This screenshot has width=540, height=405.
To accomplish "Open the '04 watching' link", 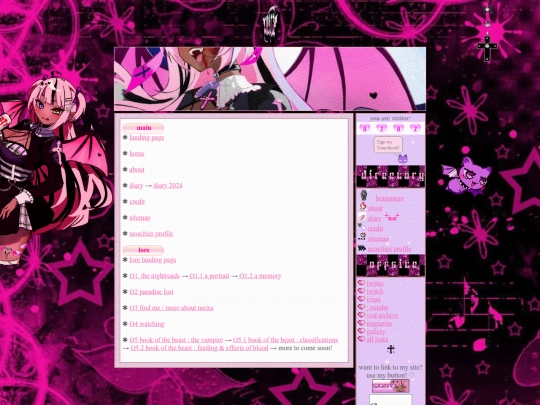I will pyautogui.click(x=147, y=324).
